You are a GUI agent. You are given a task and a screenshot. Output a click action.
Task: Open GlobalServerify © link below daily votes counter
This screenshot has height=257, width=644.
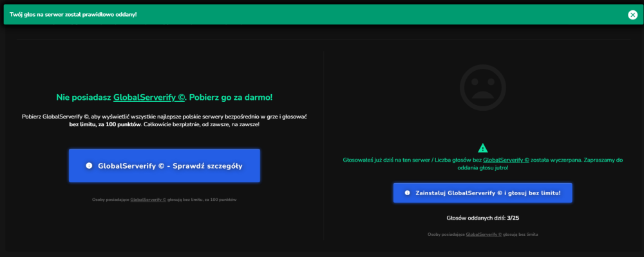point(484,234)
